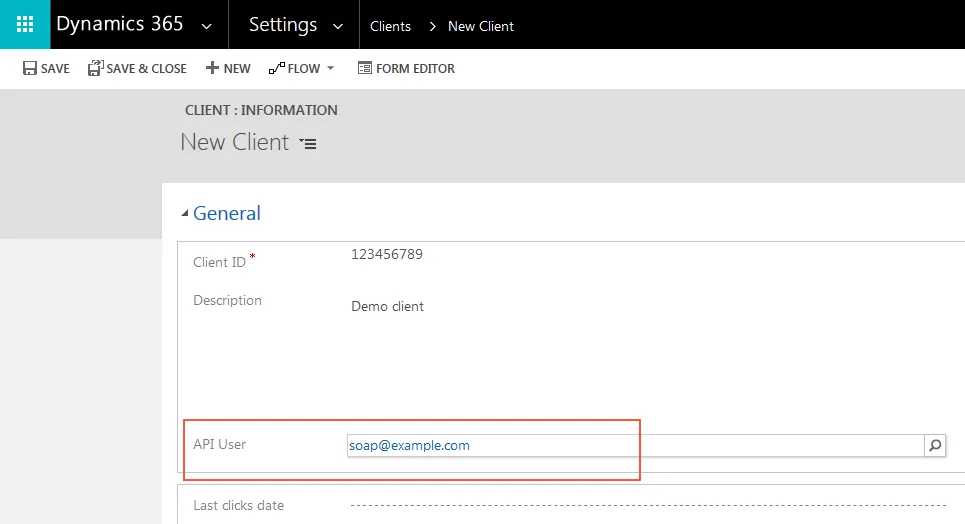
Task: Click the Flow connector icon
Action: (x=277, y=68)
